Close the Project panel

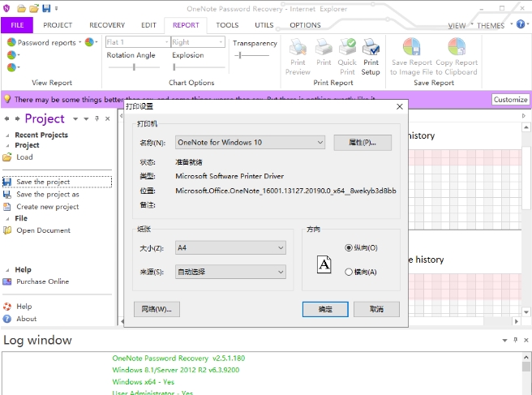[x=107, y=118]
